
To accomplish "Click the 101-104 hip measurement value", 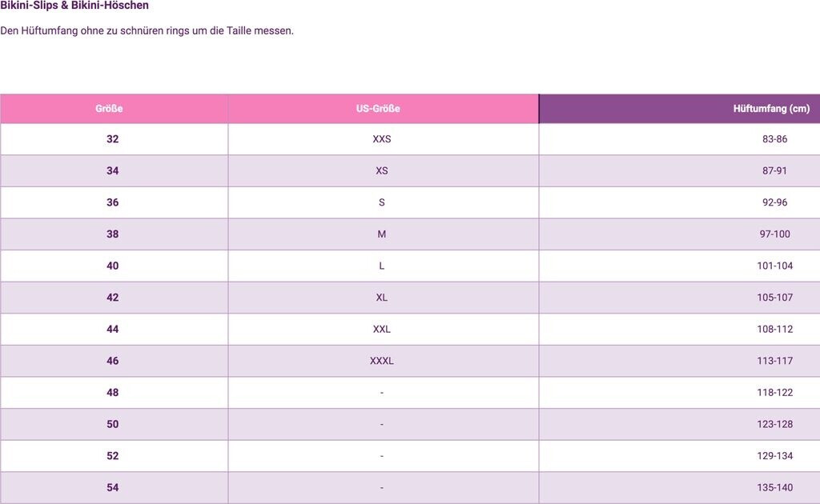I will point(774,266).
